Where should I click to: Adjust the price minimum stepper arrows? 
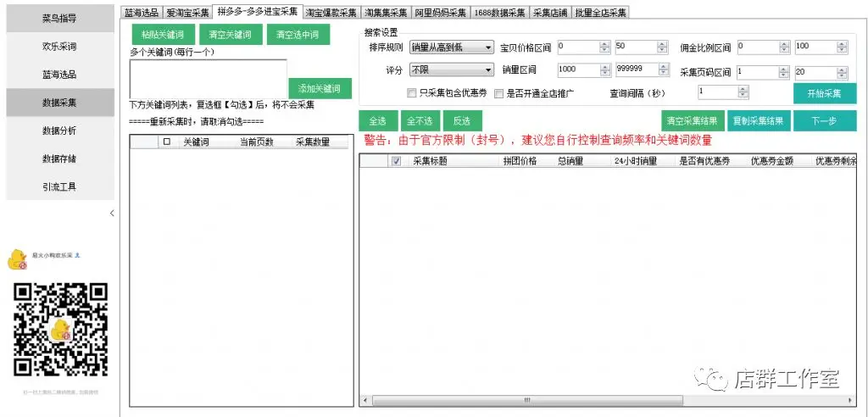(604, 47)
